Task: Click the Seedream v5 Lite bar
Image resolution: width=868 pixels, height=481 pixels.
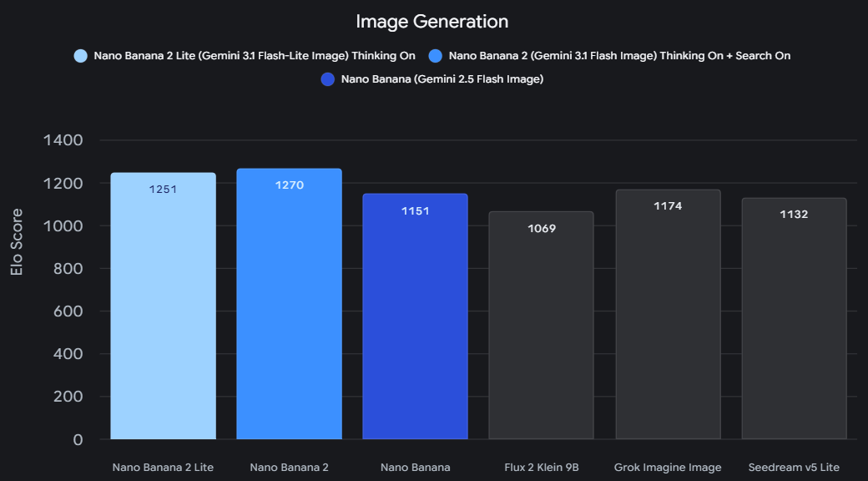Action: 795,319
